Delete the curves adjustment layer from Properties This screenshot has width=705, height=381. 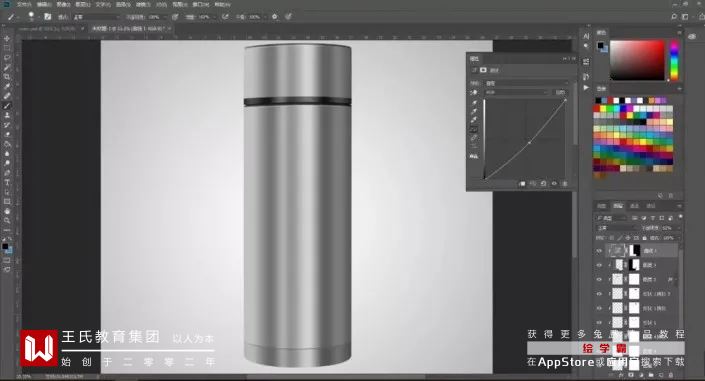pyautogui.click(x=565, y=184)
